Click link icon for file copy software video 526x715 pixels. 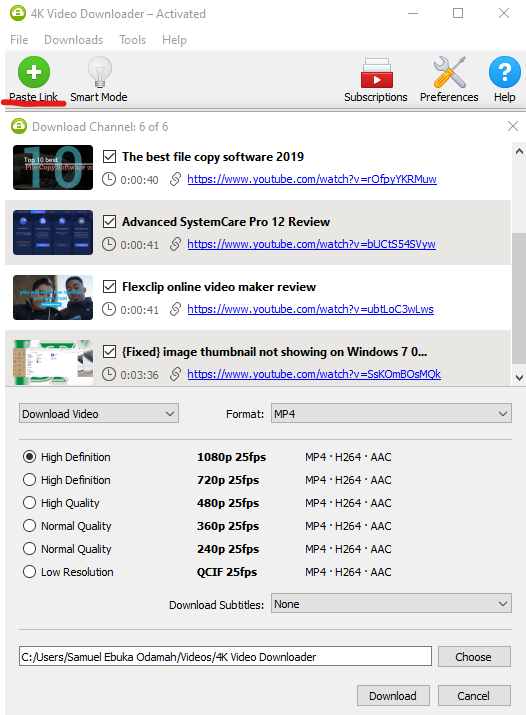[175, 179]
